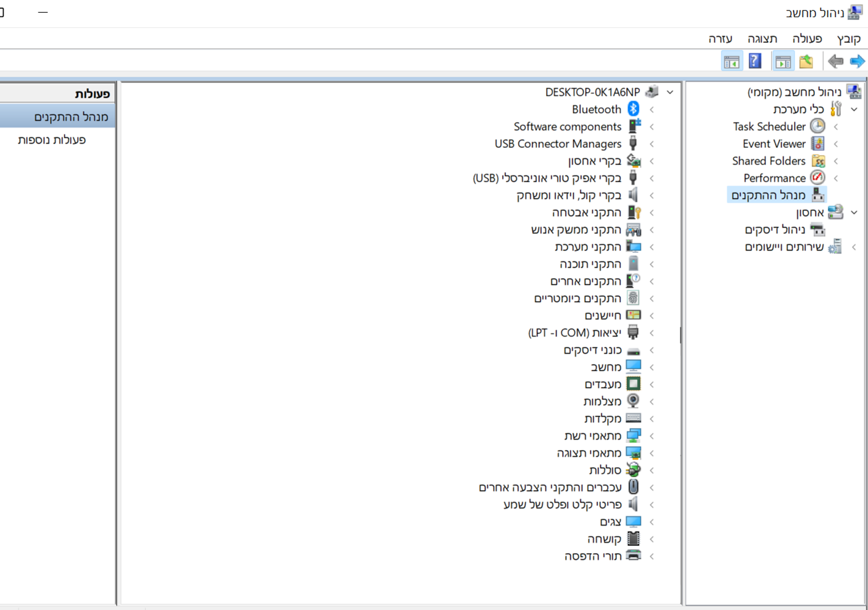
Task: Minimize the ניהול מחשב window
Action: pyautogui.click(x=43, y=12)
